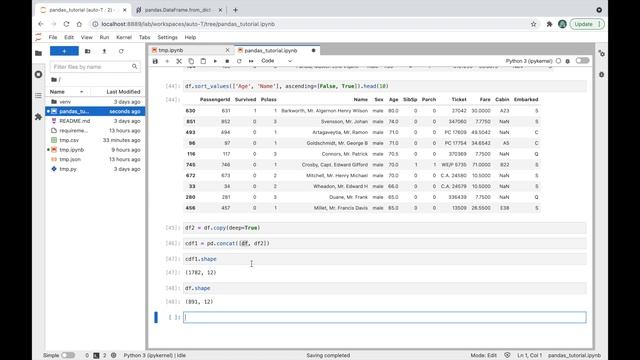Open the Tabs menu
The height and width of the screenshot is (360, 640).
(144, 37)
